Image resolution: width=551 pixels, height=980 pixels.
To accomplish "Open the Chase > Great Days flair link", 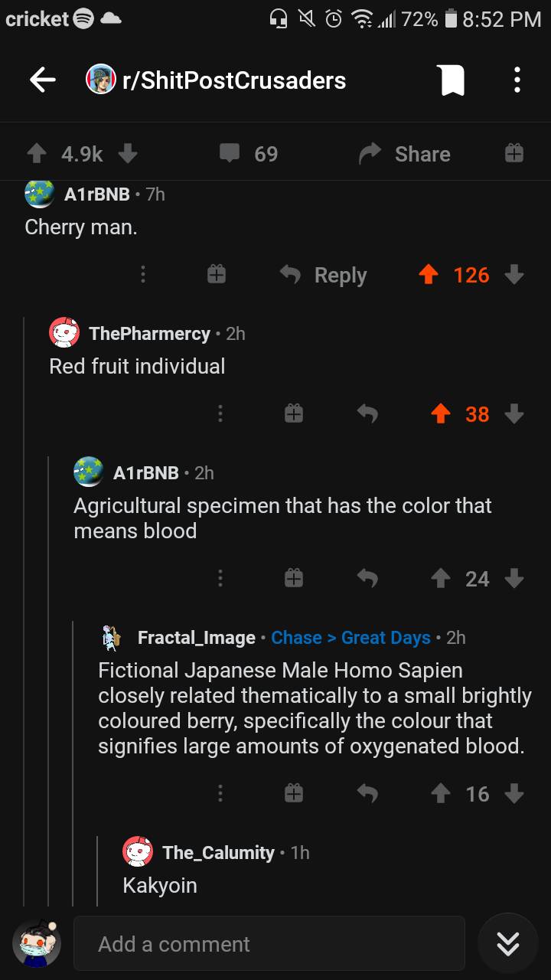I will (x=350, y=637).
